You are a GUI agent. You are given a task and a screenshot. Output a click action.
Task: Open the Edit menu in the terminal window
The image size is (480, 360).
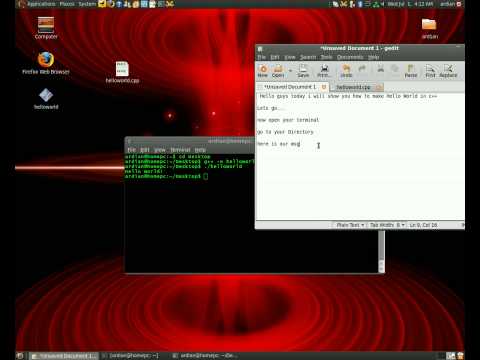pos(144,150)
